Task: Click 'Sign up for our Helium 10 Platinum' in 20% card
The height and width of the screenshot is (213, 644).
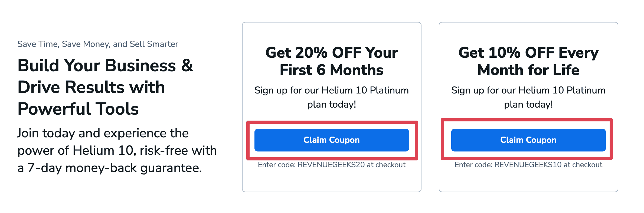Action: click(x=332, y=91)
